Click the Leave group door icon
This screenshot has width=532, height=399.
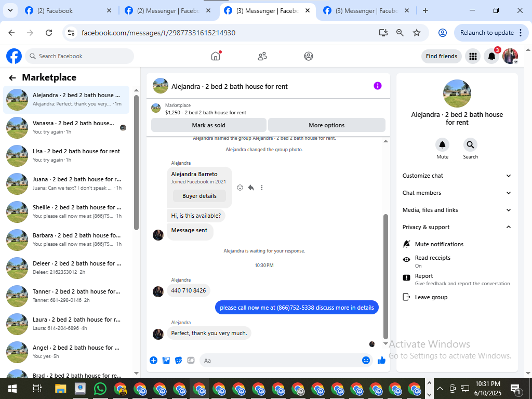tap(406, 297)
